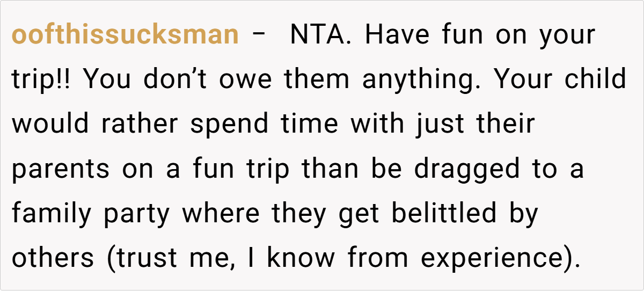Screen dimensions: 644x291
Task: Click the word 'parents' in the comment
Action: click(61, 169)
